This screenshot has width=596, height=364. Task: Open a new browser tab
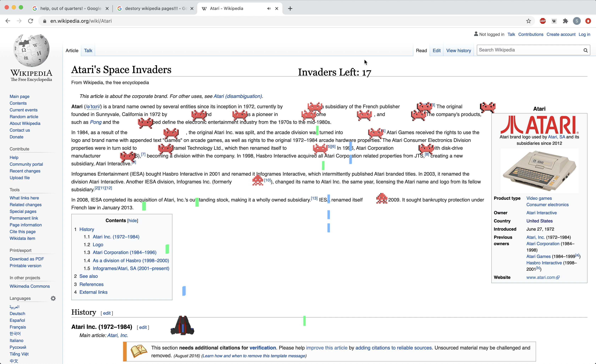[290, 9]
